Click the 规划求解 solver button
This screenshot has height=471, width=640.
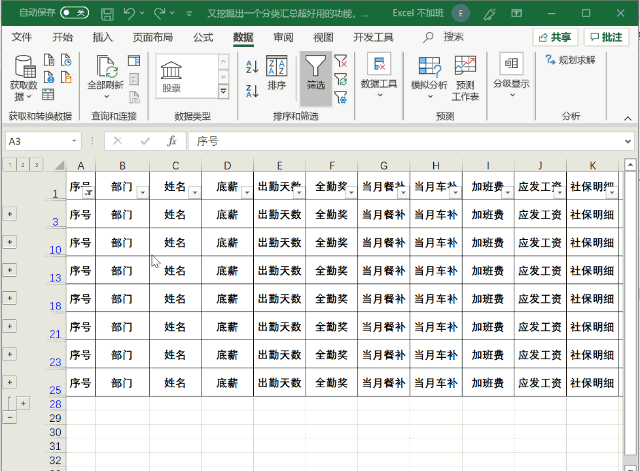point(570,60)
